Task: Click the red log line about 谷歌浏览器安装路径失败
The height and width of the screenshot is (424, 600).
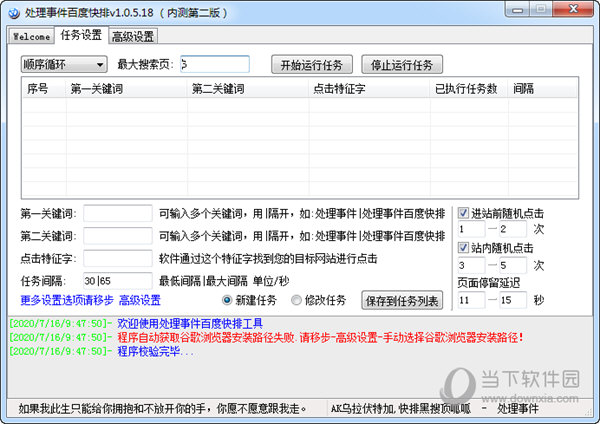Action: [321, 338]
